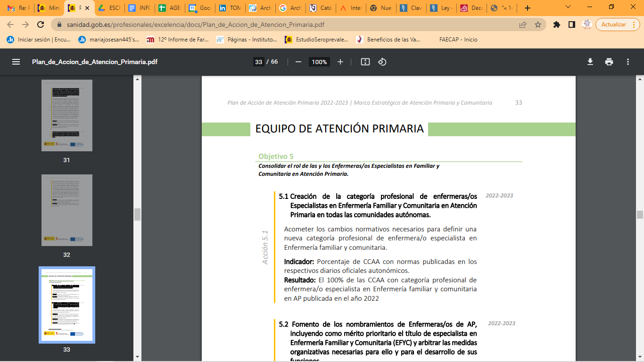The width and height of the screenshot is (644, 362).
Task: Open the Chrome profile avatar
Action: point(587,25)
